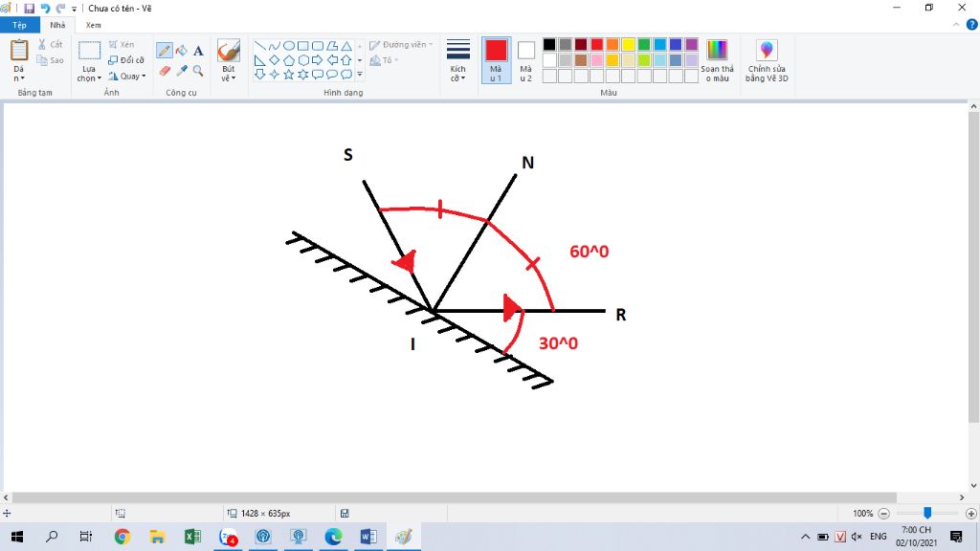980x551 pixels.
Task: Click the Cắt cut button
Action: [x=50, y=44]
